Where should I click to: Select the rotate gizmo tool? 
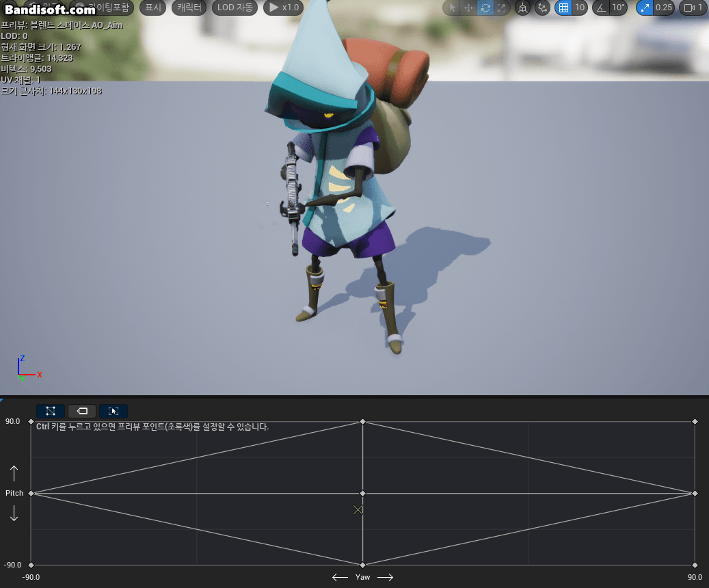[x=485, y=8]
